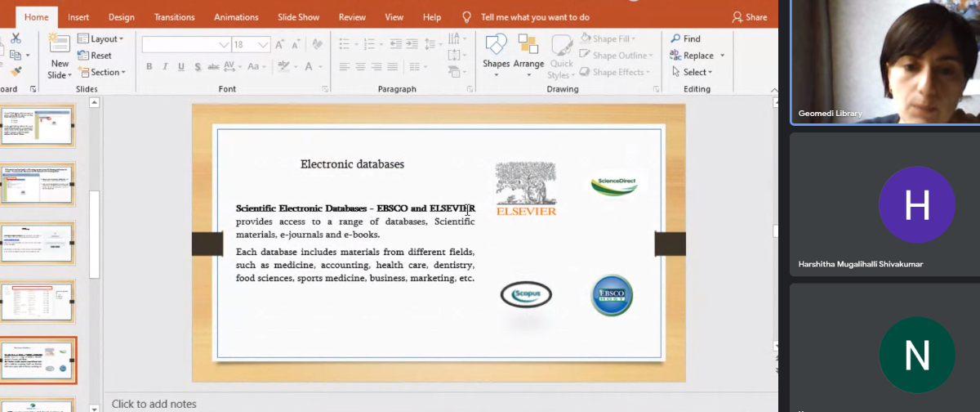The width and height of the screenshot is (980, 412).
Task: Click the Font Color A button
Action: (x=308, y=67)
